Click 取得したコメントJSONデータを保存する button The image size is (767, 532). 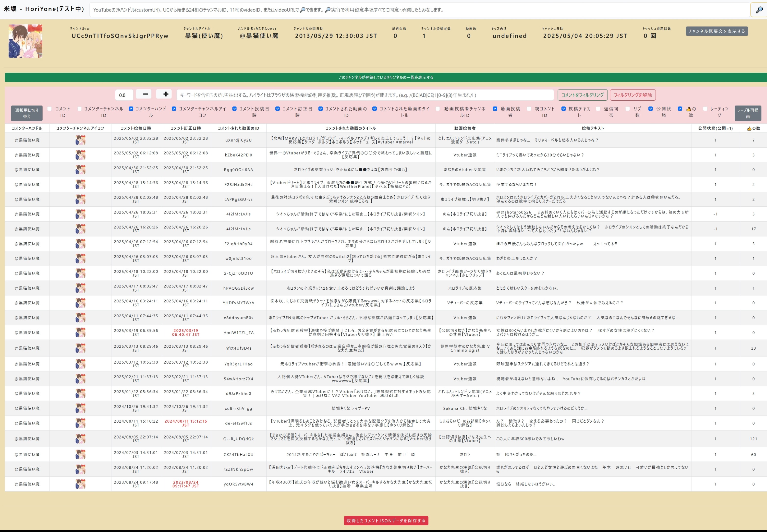point(386,520)
